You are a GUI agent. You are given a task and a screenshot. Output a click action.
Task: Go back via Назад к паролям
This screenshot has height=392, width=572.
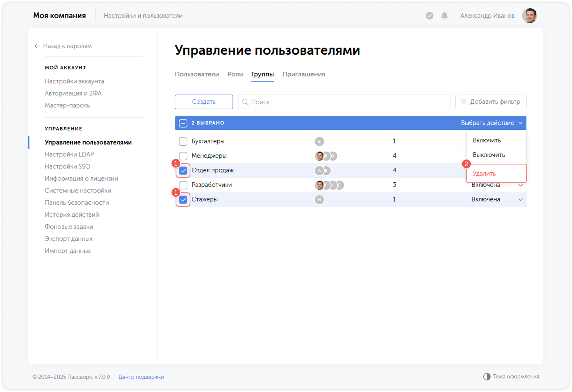[63, 46]
